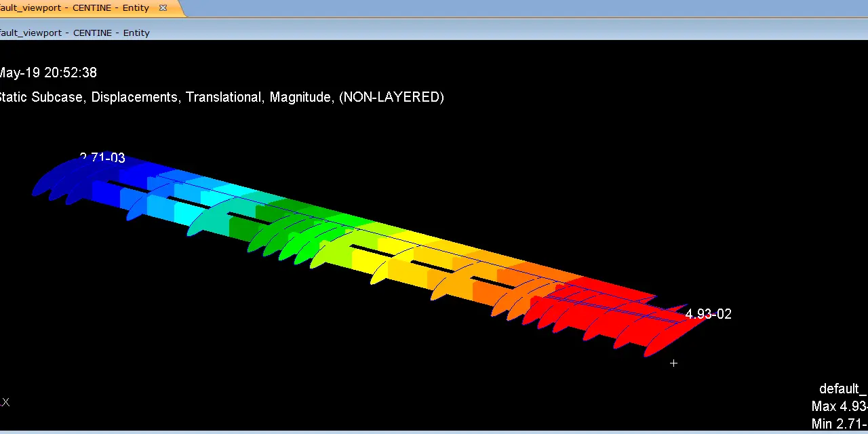Image resolution: width=868 pixels, height=434 pixels.
Task: Click the Min 2.71 legend entry
Action: tap(840, 425)
